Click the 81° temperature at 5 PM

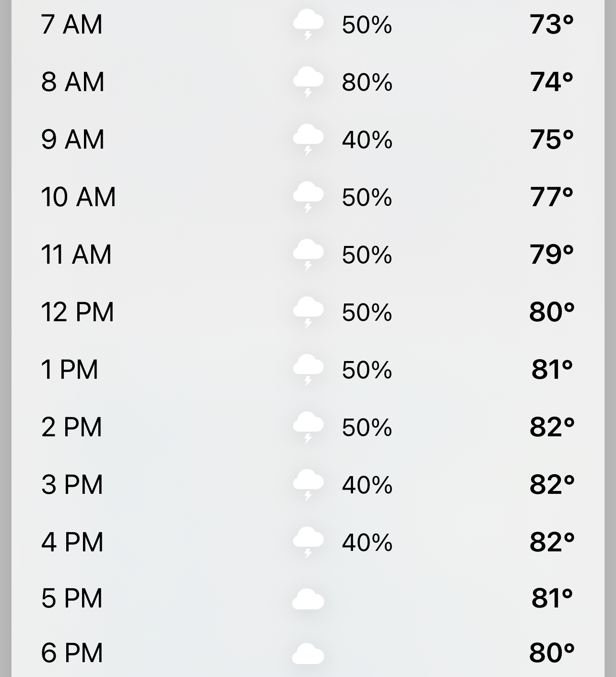(552, 598)
